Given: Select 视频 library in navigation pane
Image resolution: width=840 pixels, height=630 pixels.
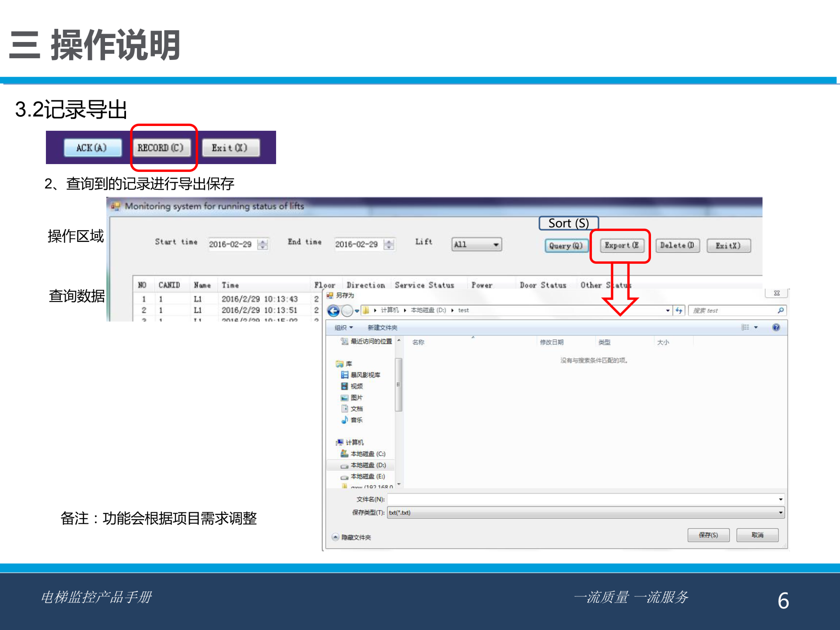Looking at the screenshot, I should [352, 386].
